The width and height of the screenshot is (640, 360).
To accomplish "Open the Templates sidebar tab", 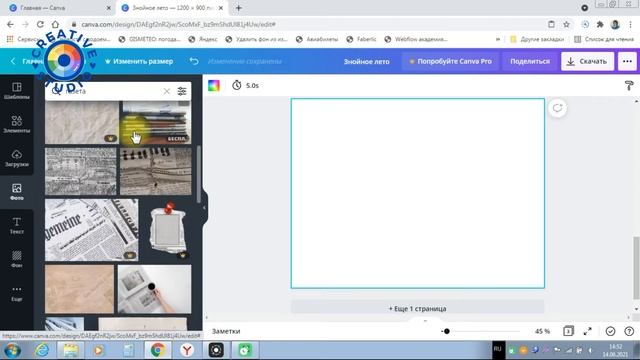I will point(17,91).
